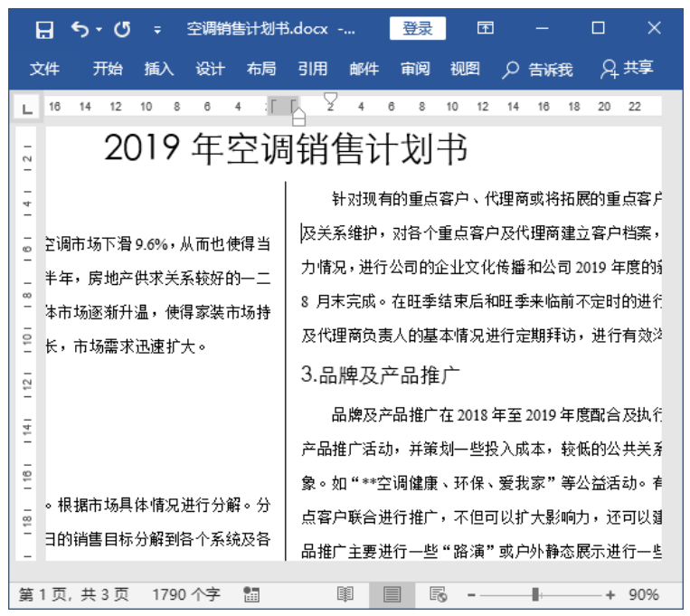
Task: Click page indicator 第 1 页, 共 3 页
Action: coord(74,594)
